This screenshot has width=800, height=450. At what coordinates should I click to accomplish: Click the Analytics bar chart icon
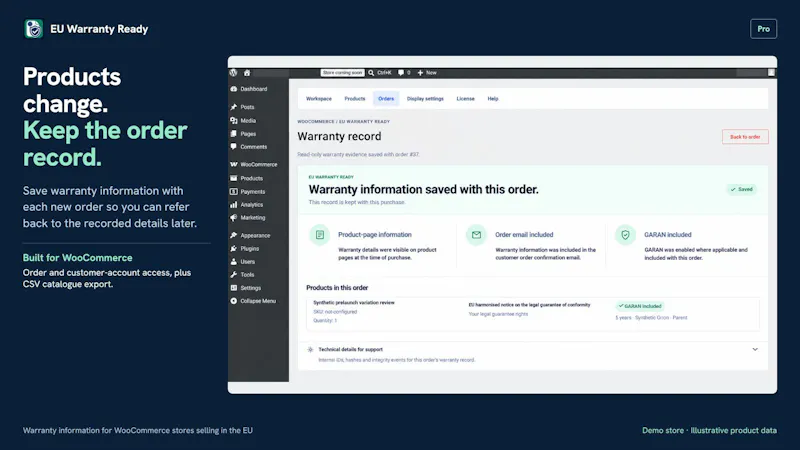pos(234,205)
